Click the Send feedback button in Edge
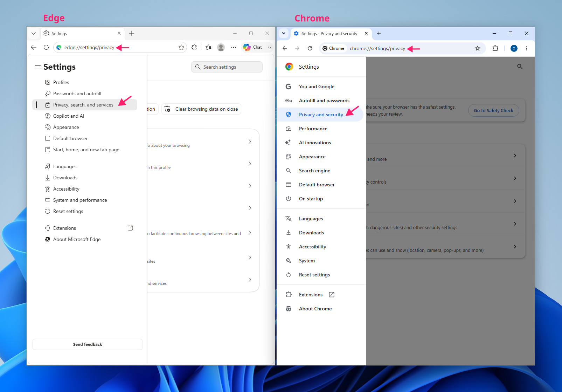 pyautogui.click(x=88, y=344)
